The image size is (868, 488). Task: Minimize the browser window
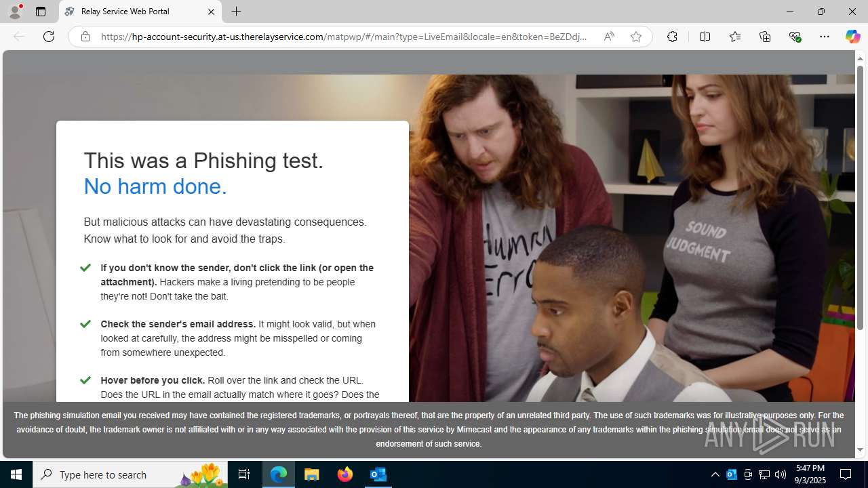click(x=789, y=12)
